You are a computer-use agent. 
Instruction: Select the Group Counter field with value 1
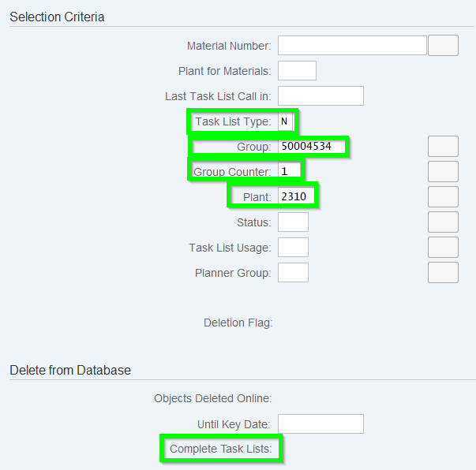289,172
